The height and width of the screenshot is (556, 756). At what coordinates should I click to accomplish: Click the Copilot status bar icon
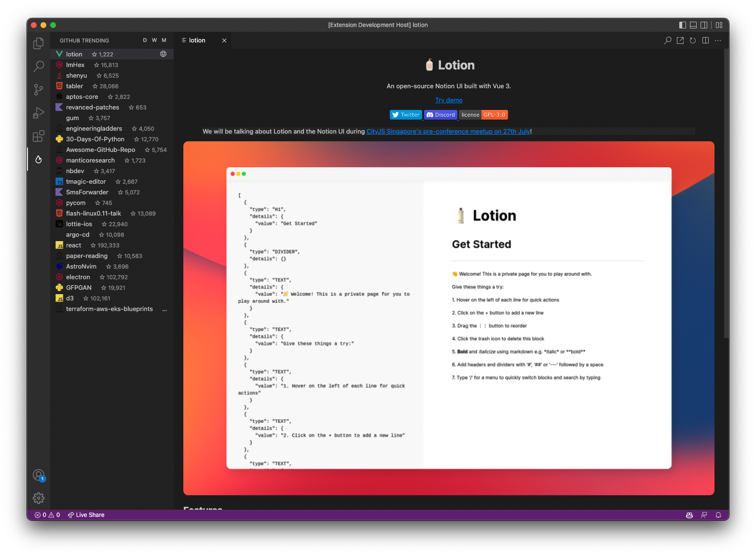point(689,515)
